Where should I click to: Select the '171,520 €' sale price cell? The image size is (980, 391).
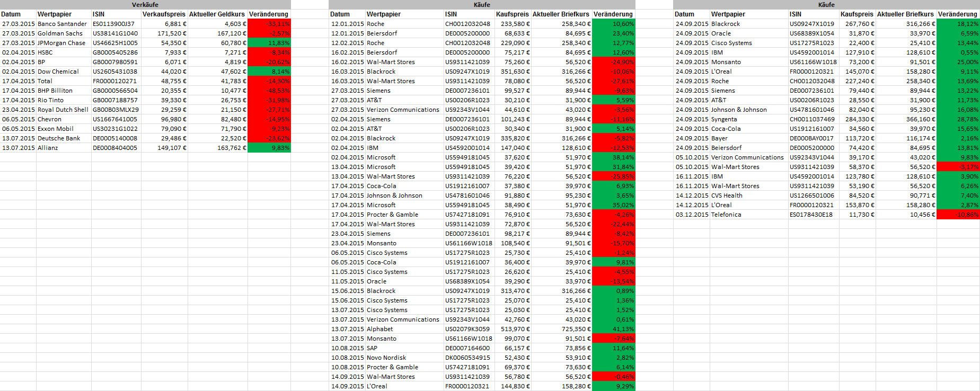pos(164,33)
